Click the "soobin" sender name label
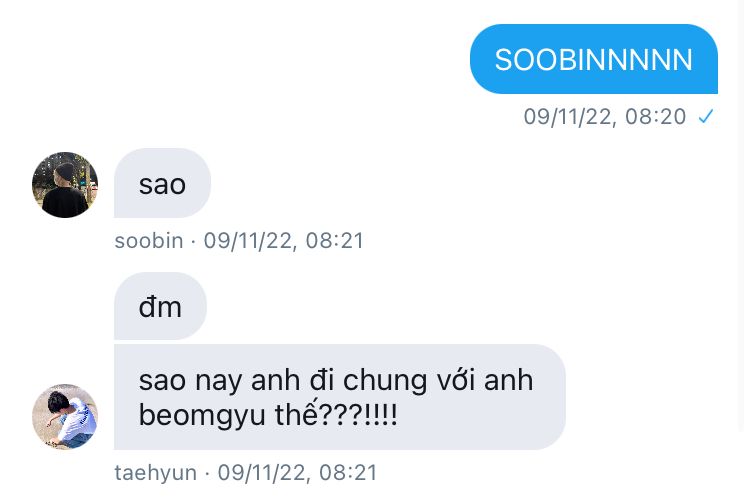Viewport: 750px width, 498px height. click(149, 240)
